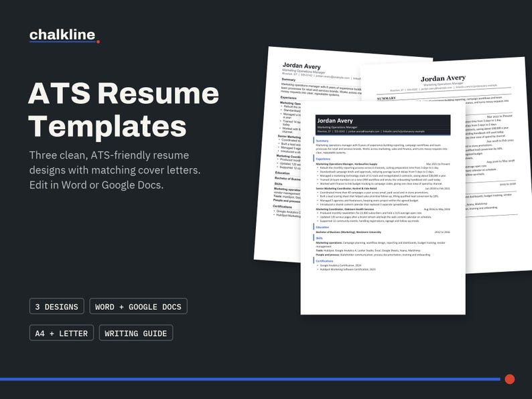The image size is (532, 399).
Task: Select the 'WRITING GUIDE' badge
Action: coord(136,333)
